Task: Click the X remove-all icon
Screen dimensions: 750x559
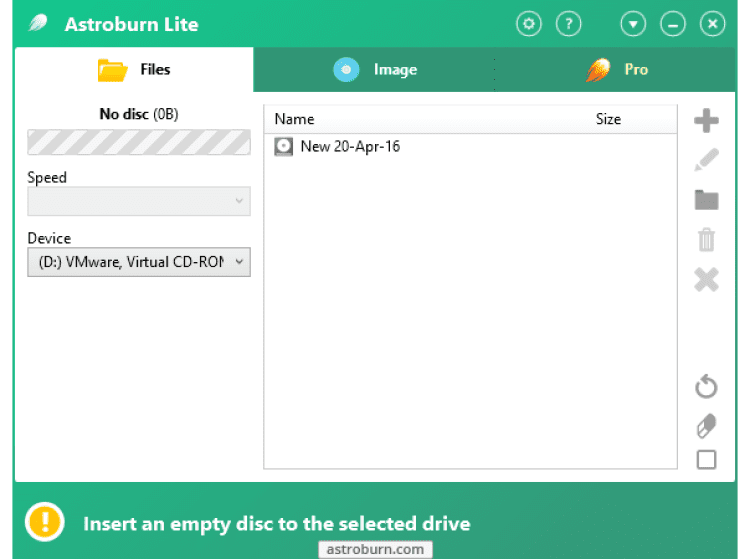Action: coord(706,279)
